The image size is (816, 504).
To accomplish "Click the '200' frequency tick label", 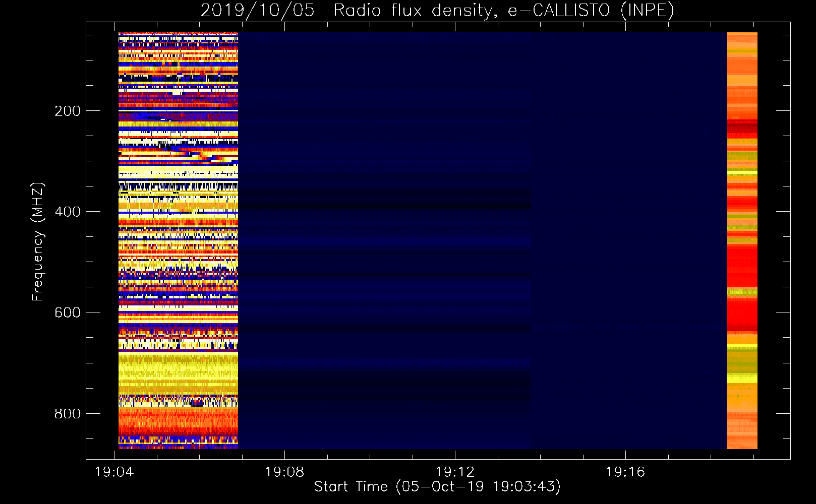I will coord(68,111).
